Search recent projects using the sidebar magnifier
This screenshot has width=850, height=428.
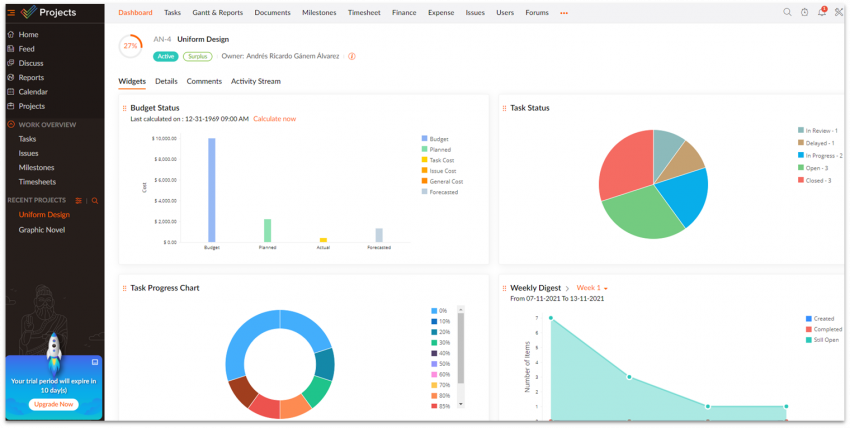[x=95, y=201]
